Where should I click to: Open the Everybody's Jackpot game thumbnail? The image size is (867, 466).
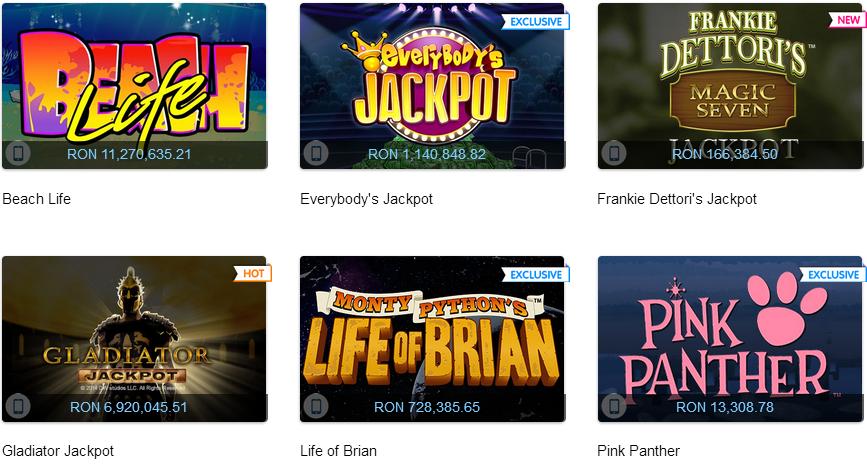click(432, 86)
